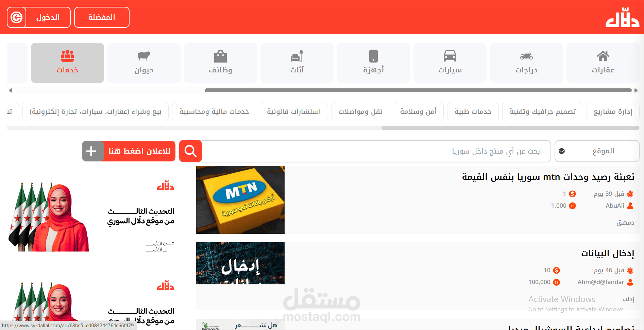
Task: Click the subcategory horizontal scrollbar
Action: 510,128
